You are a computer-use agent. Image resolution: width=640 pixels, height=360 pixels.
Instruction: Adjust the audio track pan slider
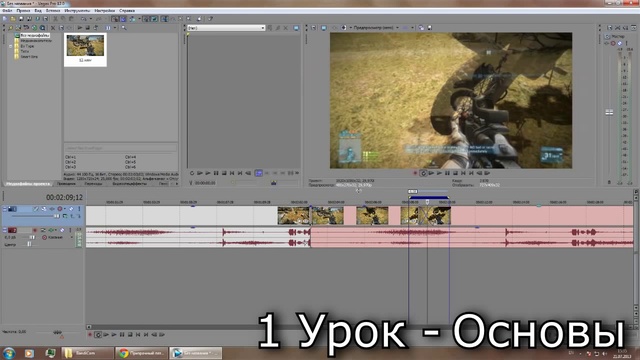29,244
